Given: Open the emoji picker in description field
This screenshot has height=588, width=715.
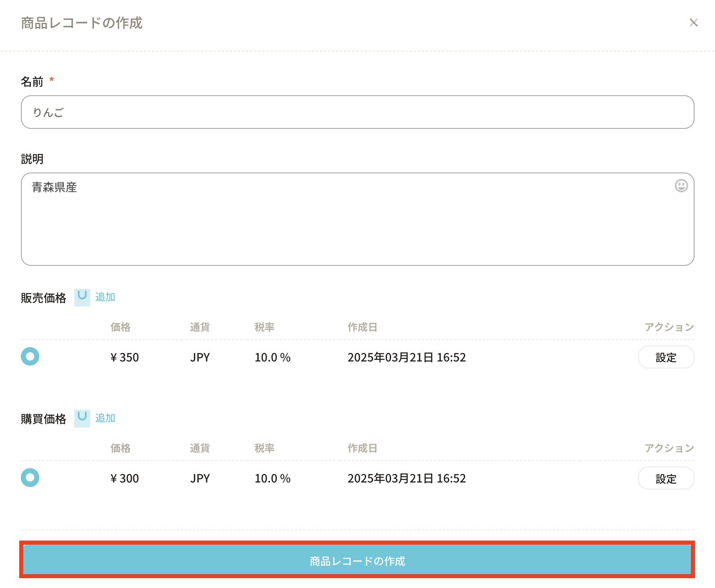Looking at the screenshot, I should pyautogui.click(x=681, y=186).
